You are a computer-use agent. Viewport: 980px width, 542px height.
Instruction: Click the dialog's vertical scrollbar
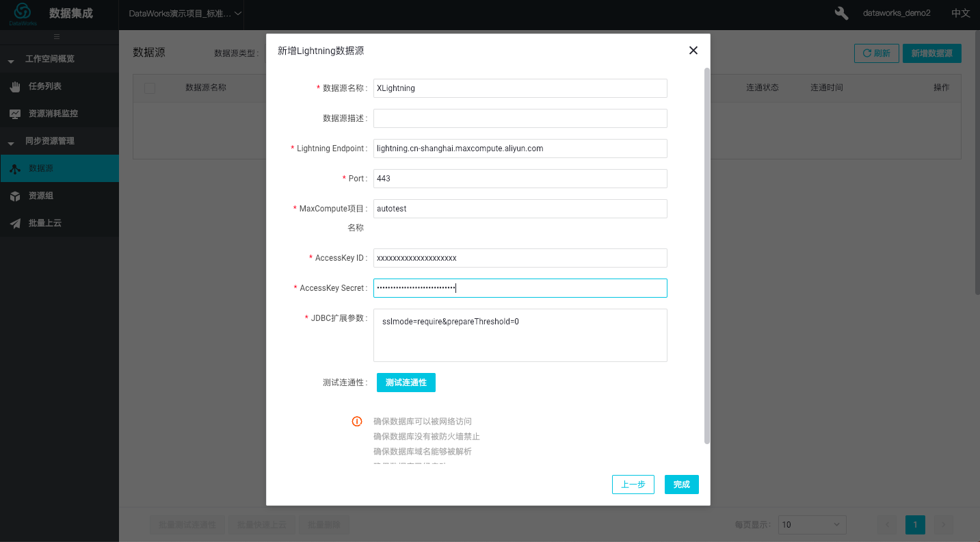tap(707, 255)
